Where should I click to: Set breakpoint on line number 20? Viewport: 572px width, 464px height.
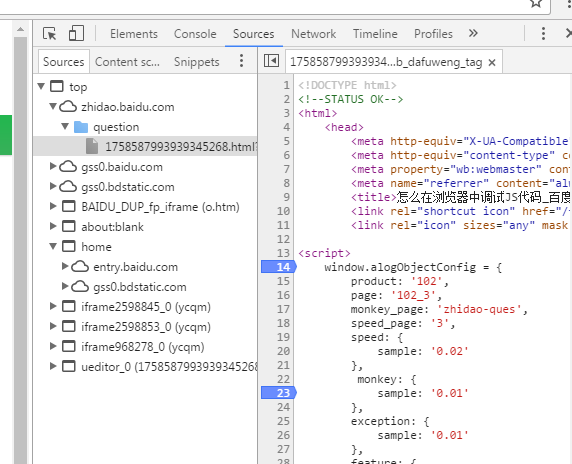(283, 351)
